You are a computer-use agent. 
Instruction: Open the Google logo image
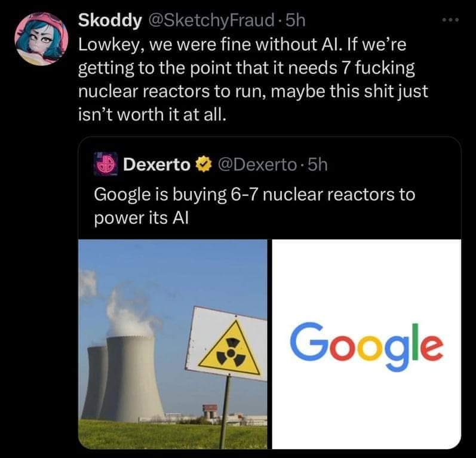(x=367, y=344)
